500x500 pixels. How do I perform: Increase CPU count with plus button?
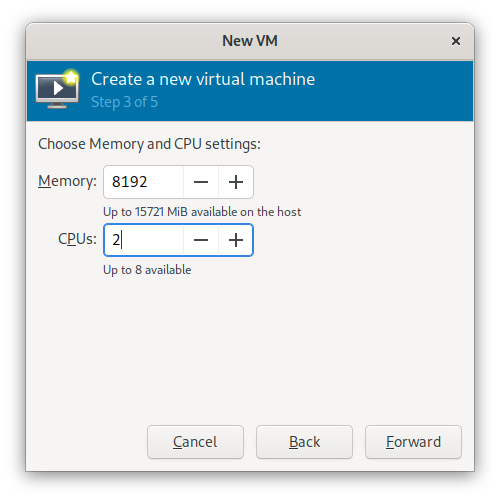click(236, 240)
